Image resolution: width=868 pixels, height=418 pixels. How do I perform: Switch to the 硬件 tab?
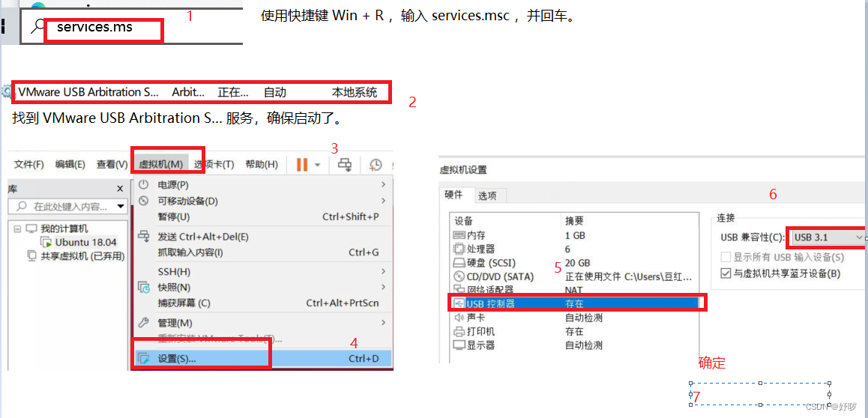[456, 196]
